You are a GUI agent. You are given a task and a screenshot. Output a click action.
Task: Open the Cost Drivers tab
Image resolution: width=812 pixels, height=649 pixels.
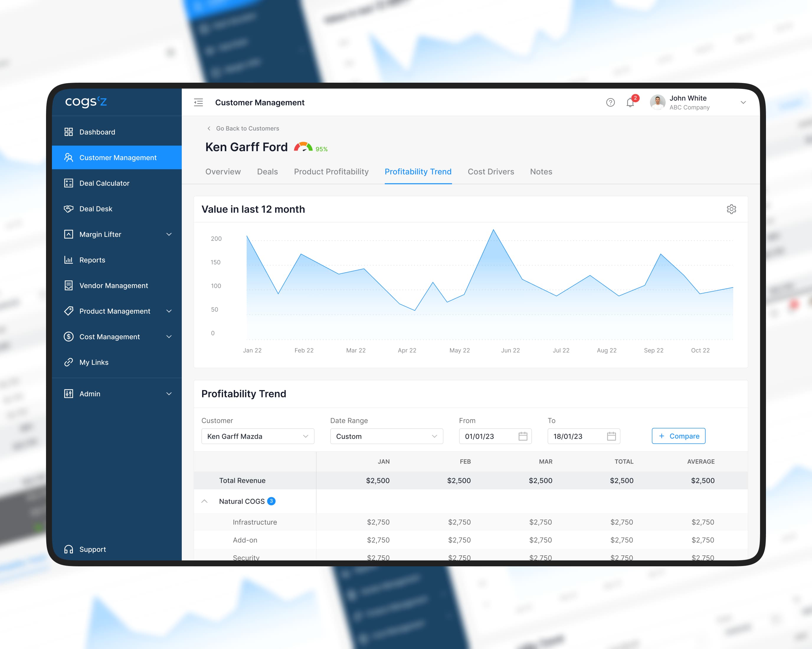click(x=491, y=172)
